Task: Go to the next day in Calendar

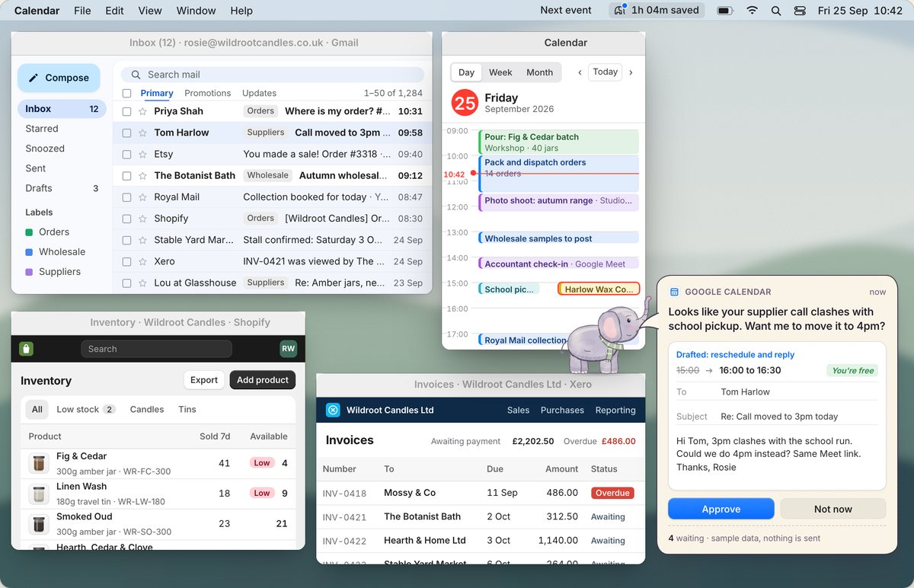Action: [631, 72]
